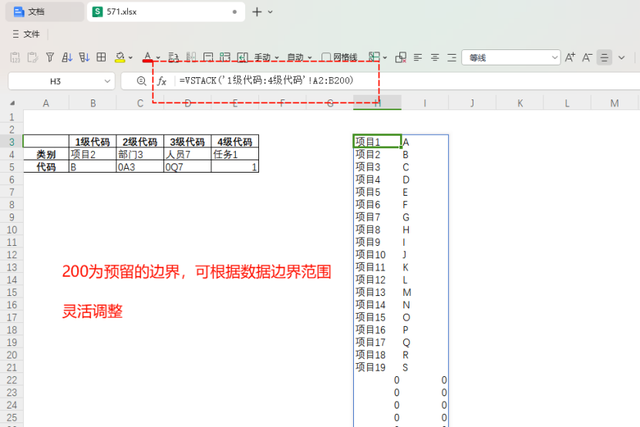Image resolution: width=640 pixels, height=427 pixels.
Task: Open the fill color dropdown arrow
Action: pyautogui.click(x=131, y=58)
